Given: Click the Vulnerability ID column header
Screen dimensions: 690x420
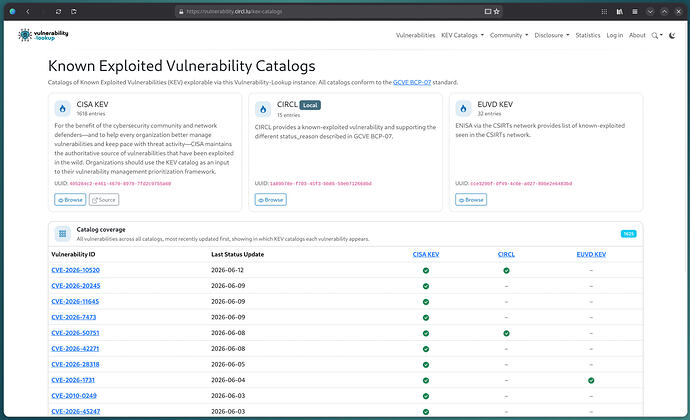Looking at the screenshot, I should pyautogui.click(x=73, y=254).
